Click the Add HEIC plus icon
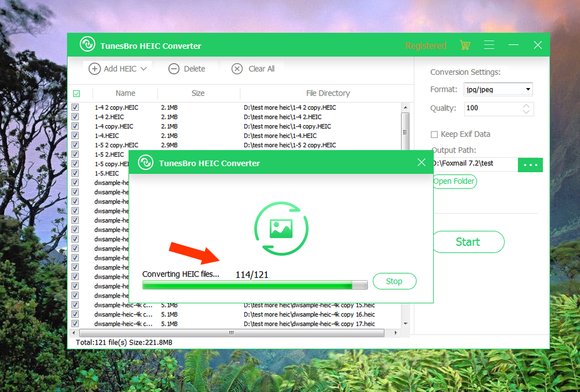The width and height of the screenshot is (580, 392). [x=94, y=69]
